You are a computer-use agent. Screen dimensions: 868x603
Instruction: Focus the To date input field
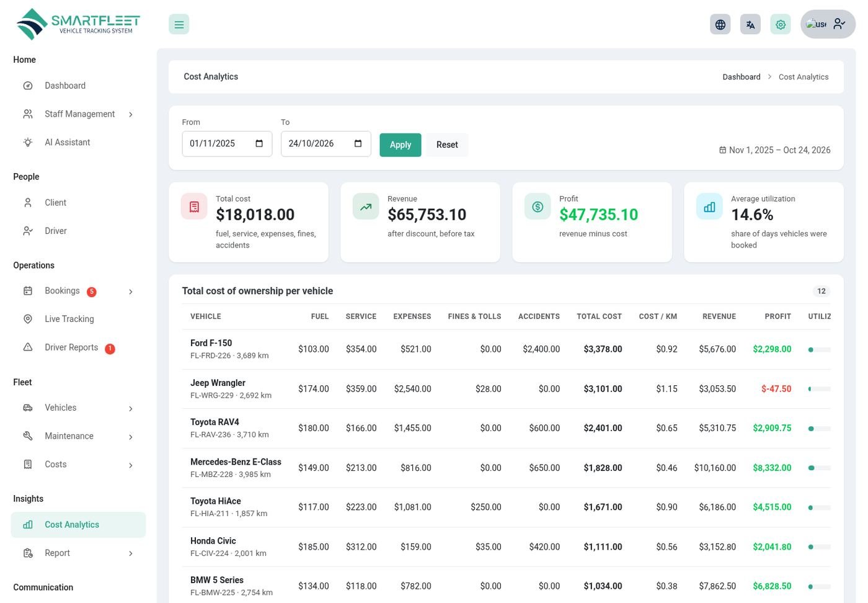coord(326,143)
